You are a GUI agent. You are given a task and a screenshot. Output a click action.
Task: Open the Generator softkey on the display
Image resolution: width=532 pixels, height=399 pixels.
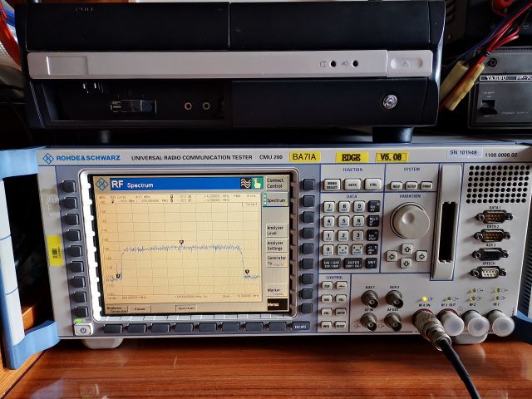pyautogui.click(x=276, y=260)
